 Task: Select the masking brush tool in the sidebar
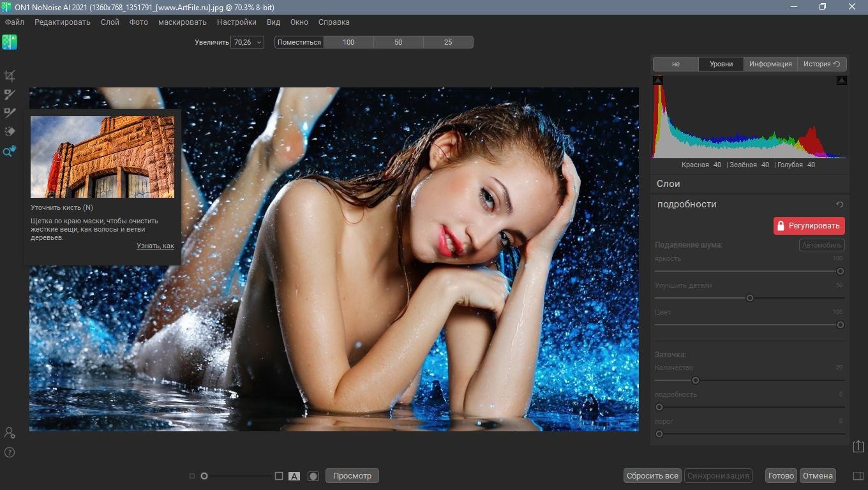(x=10, y=94)
